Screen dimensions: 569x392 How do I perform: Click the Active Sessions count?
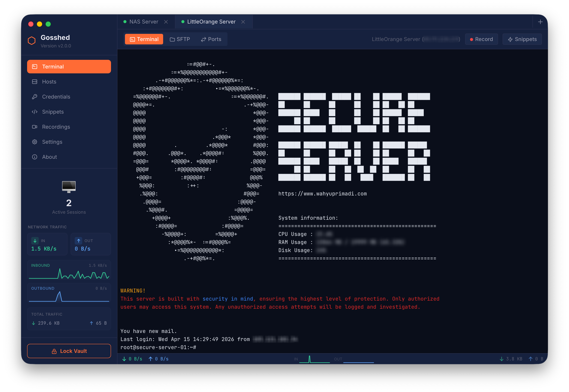coord(69,203)
